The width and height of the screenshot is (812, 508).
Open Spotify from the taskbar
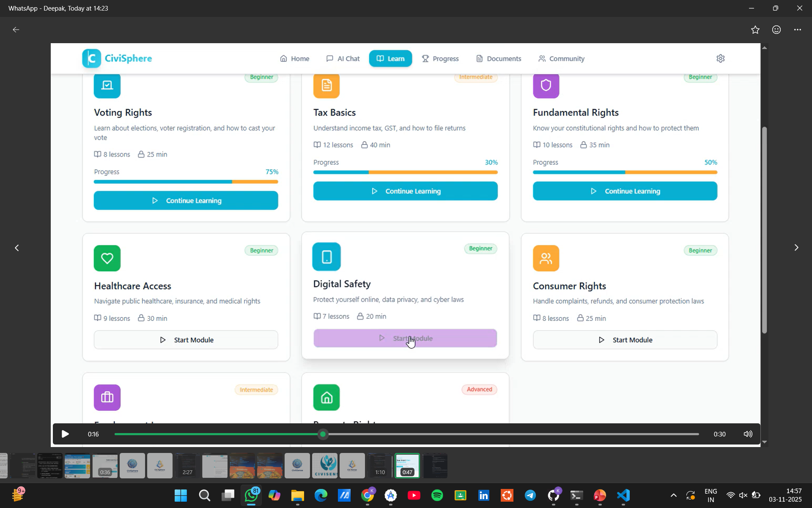pyautogui.click(x=437, y=495)
